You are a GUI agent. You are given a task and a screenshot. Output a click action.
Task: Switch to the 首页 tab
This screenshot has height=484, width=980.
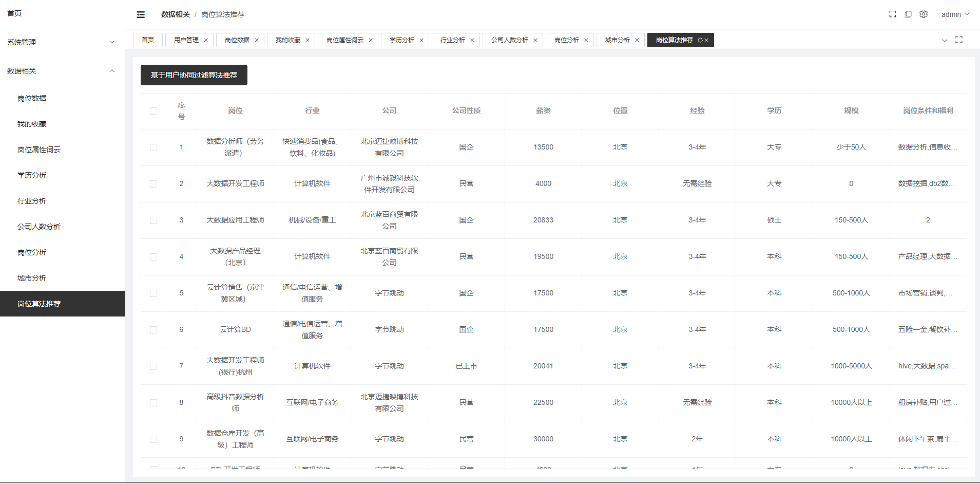[148, 40]
